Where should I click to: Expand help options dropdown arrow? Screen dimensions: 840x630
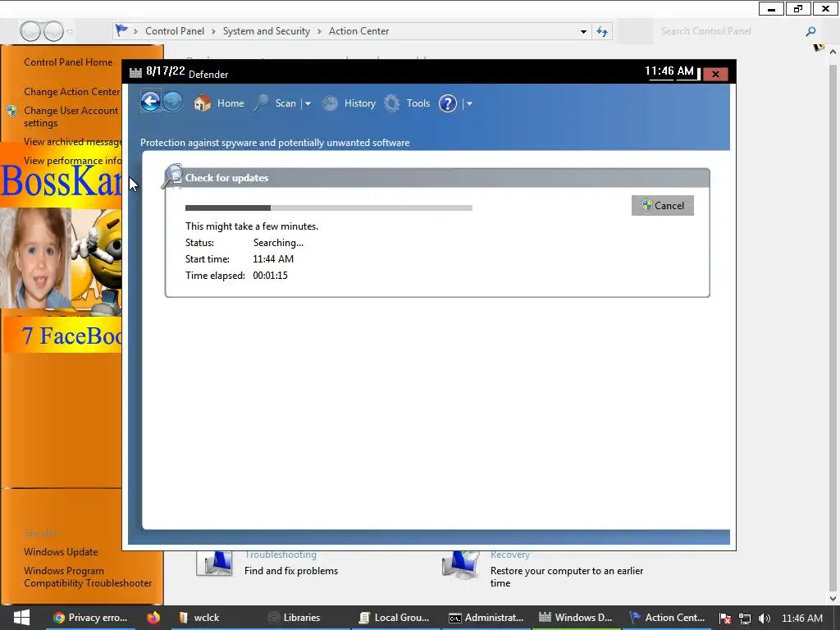tap(469, 103)
